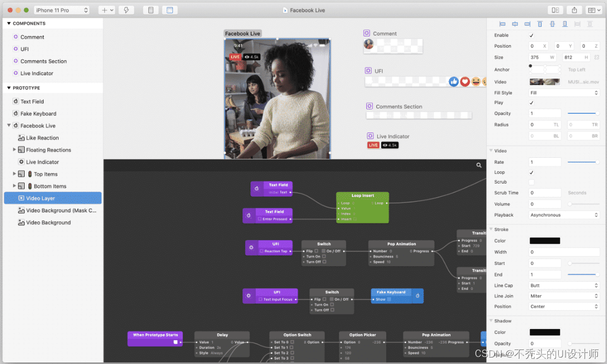
Task: Toggle Flip checkbox on Switch after Reaction Tap
Action: (316, 251)
